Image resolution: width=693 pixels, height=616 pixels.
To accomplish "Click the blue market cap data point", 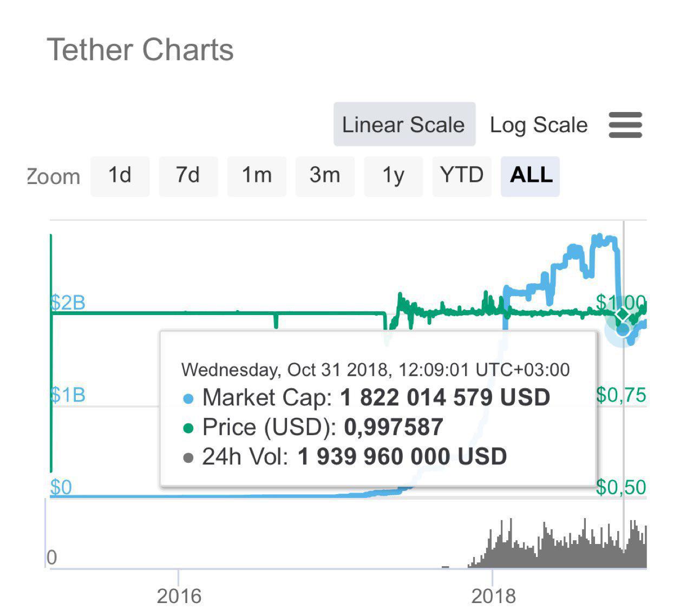I will [x=623, y=329].
